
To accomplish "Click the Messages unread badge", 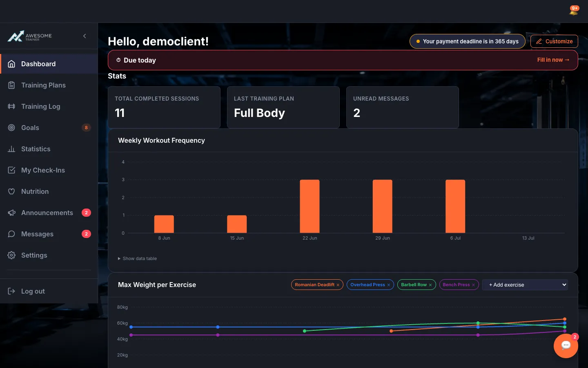I will pyautogui.click(x=86, y=234).
